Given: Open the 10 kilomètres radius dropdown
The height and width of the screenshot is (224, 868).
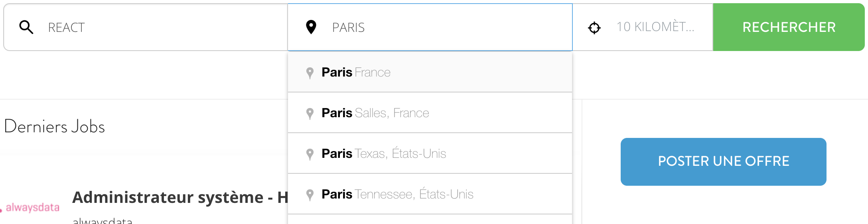Looking at the screenshot, I should point(643,27).
